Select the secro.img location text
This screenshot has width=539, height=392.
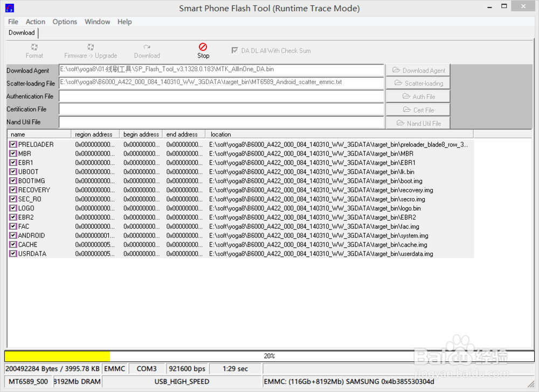coord(317,199)
